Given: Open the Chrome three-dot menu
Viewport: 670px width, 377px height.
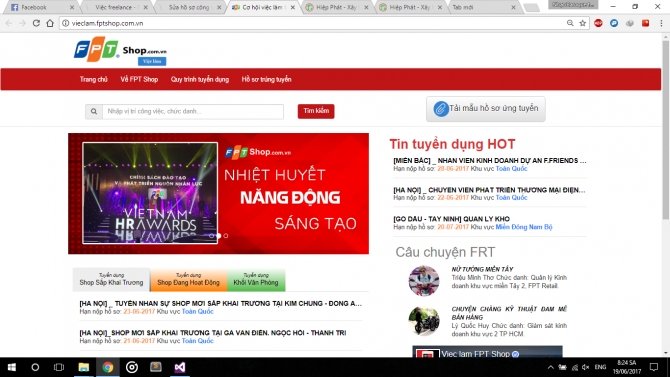Looking at the screenshot, I should point(661,23).
